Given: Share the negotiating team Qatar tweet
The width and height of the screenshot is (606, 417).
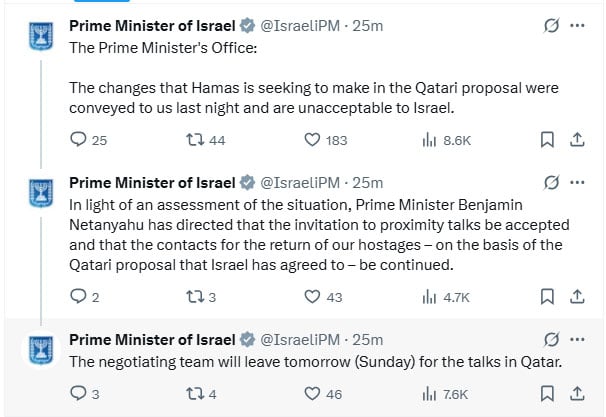Looking at the screenshot, I should (577, 394).
